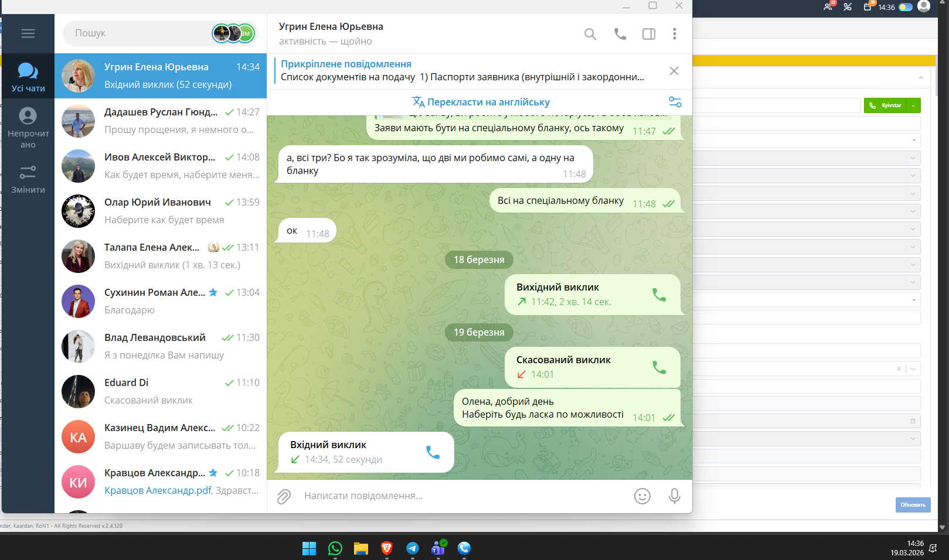Screen dimensions: 949x560
Task: Open the Влад Левандовський chat
Action: (x=161, y=346)
